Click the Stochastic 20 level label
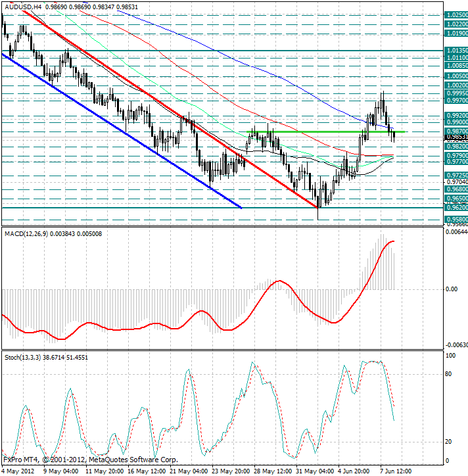This screenshot has width=468, height=476. tap(448, 442)
